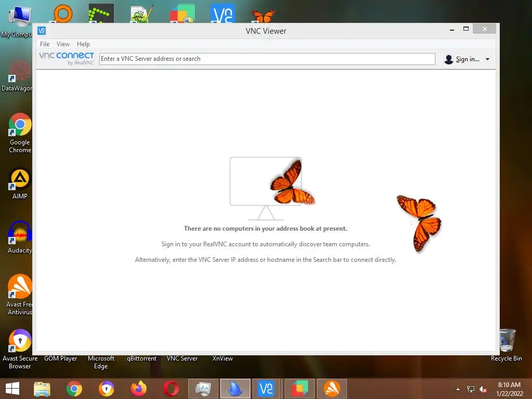Open the View menu

63,44
